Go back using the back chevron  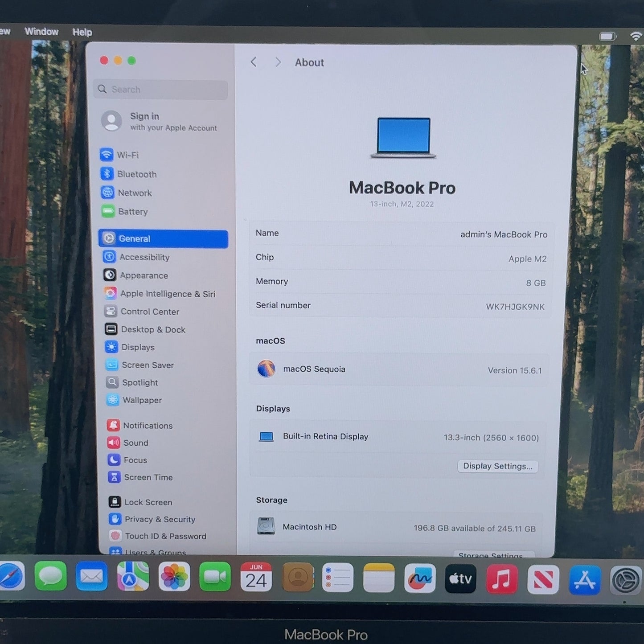[x=254, y=62]
